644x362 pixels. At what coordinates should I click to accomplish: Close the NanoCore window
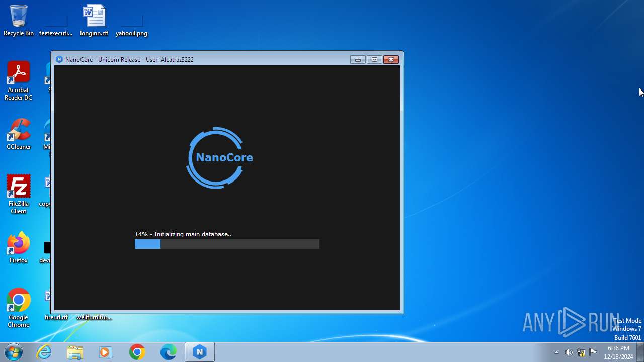click(x=391, y=59)
